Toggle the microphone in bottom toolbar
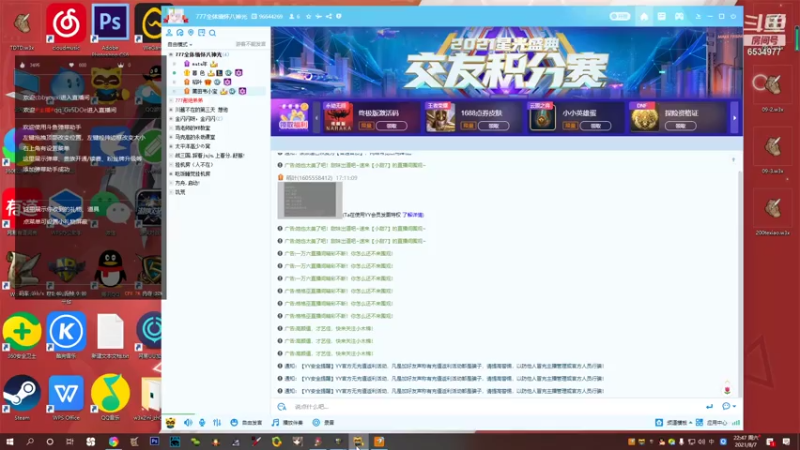 point(203,422)
